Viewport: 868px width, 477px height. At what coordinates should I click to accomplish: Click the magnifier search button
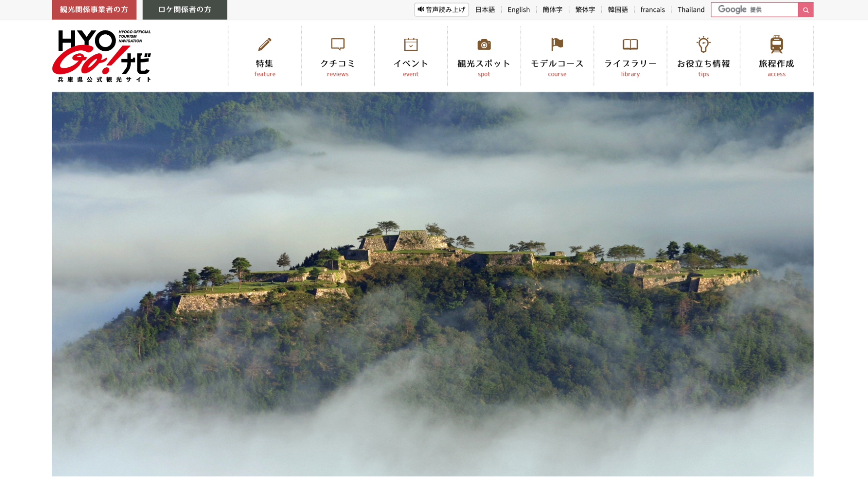pyautogui.click(x=805, y=10)
